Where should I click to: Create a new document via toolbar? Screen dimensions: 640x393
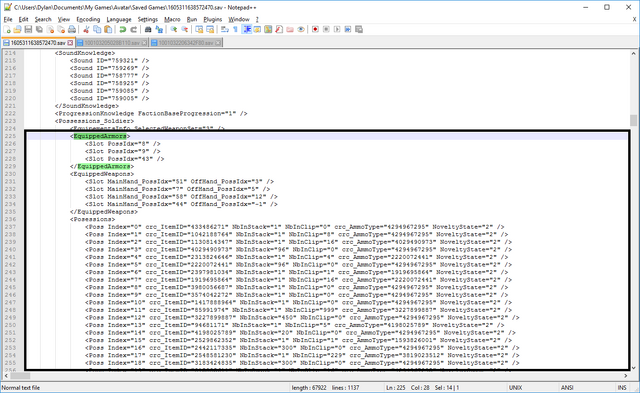coord(7,29)
